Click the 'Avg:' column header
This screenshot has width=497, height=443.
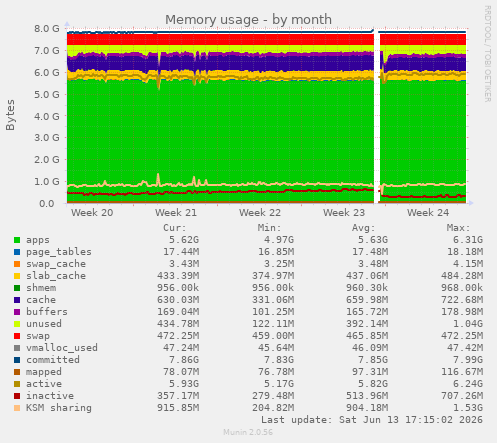(364, 228)
